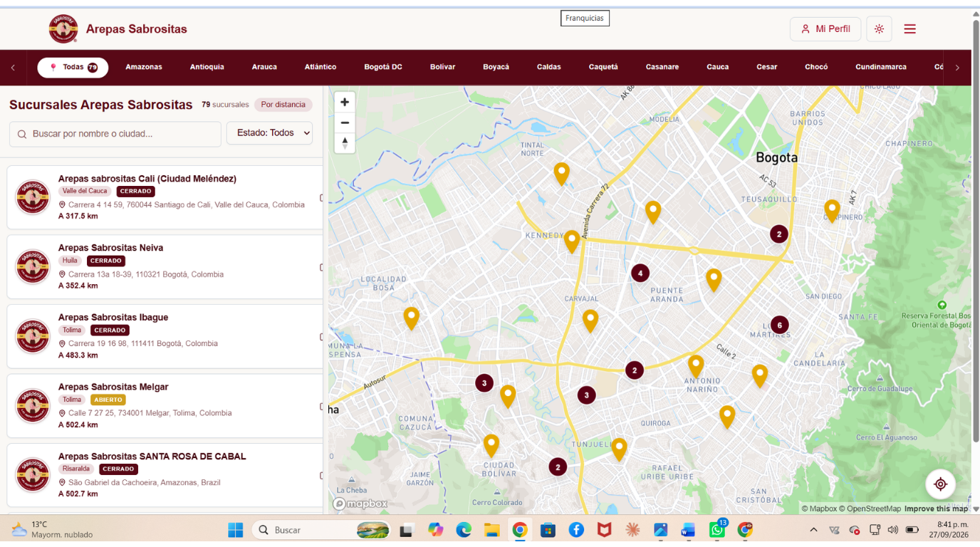This screenshot has width=980, height=547.
Task: Toggle the light/dark theme sun button
Action: coord(879,29)
